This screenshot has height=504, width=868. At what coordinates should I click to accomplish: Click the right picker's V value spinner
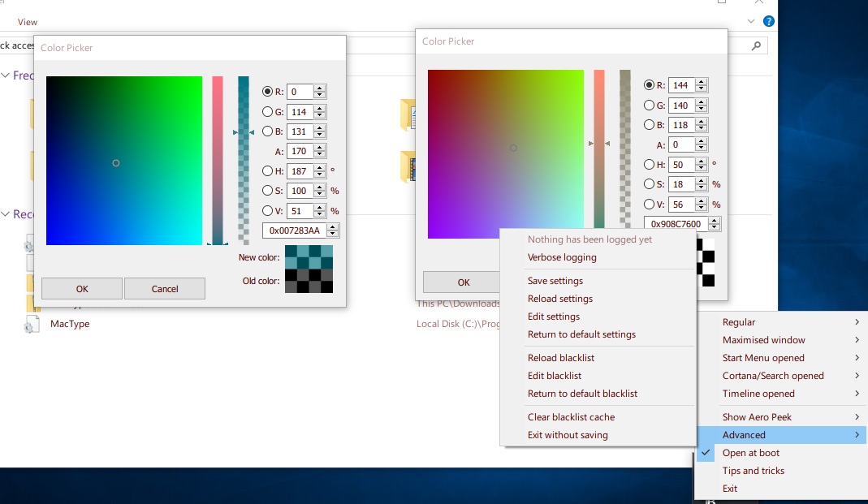point(702,205)
